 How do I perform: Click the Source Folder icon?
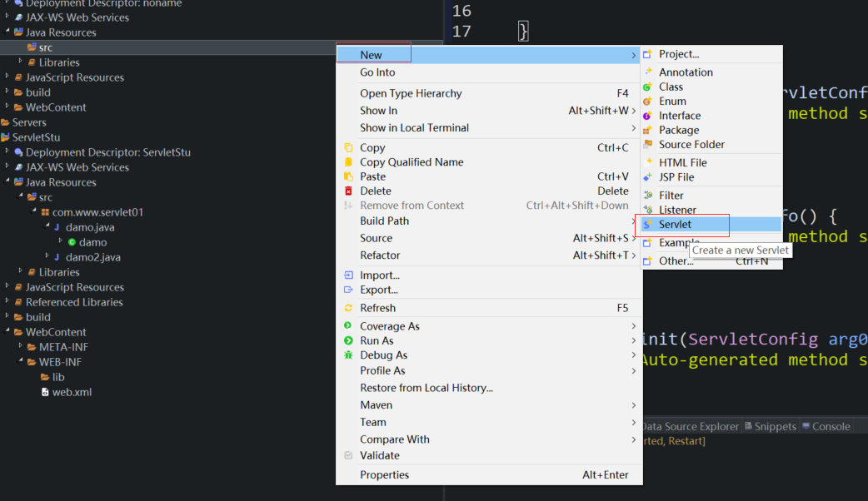[x=648, y=144]
